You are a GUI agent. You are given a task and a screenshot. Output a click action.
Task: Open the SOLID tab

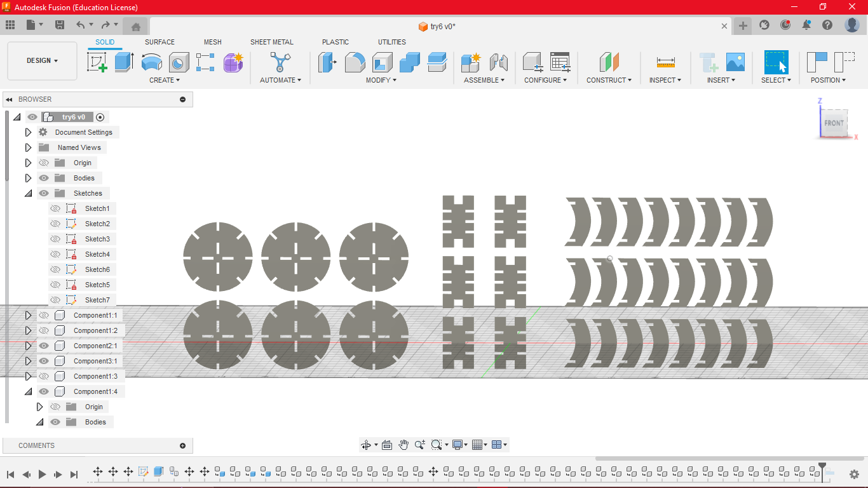105,42
